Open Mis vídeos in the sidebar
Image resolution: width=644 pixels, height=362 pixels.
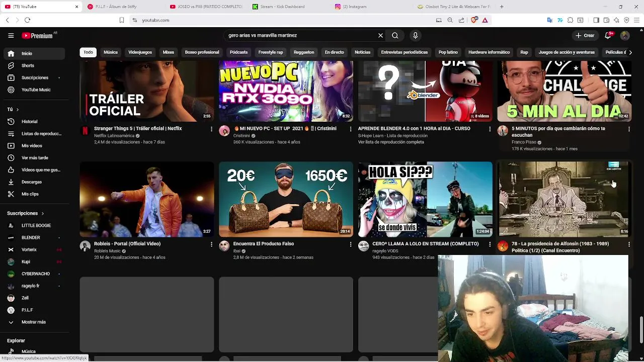(x=33, y=146)
